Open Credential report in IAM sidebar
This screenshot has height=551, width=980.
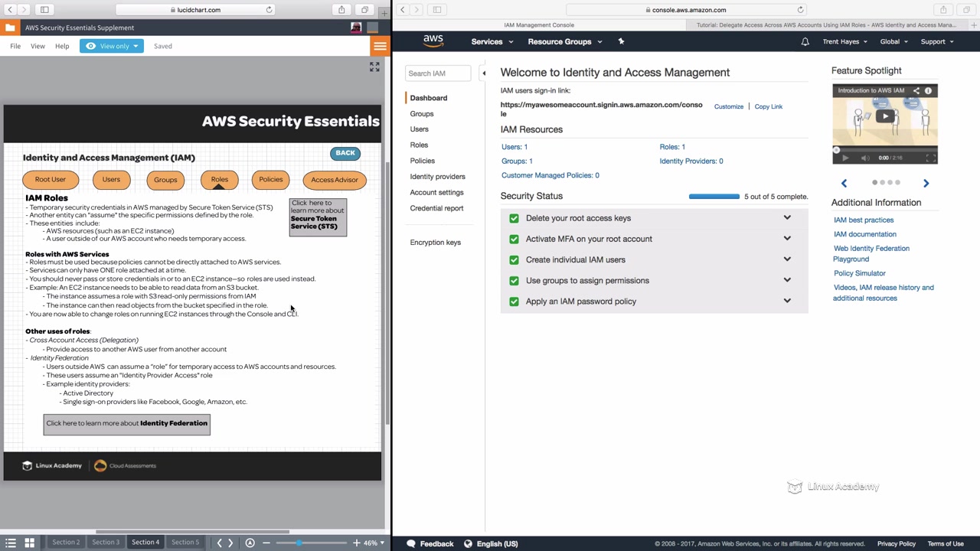pyautogui.click(x=436, y=208)
